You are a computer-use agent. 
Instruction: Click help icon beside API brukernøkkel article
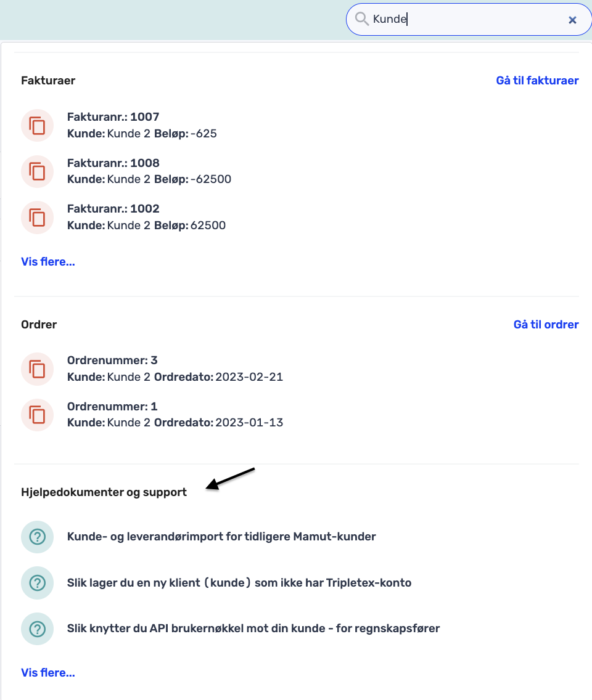pyautogui.click(x=37, y=629)
